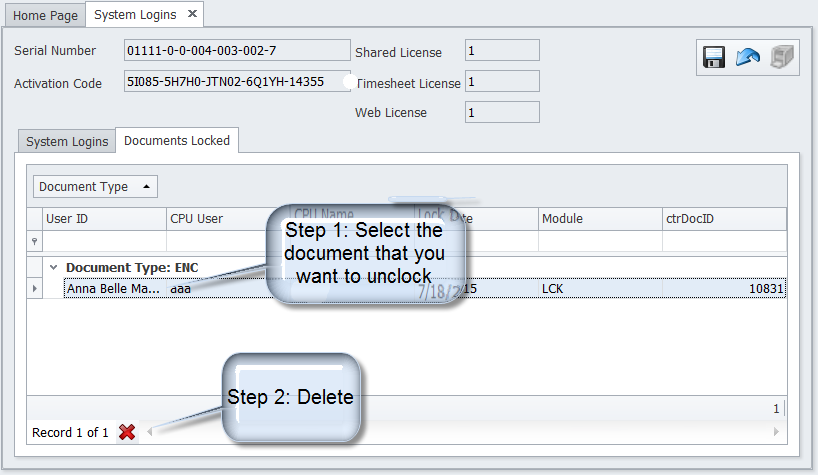Image resolution: width=818 pixels, height=475 pixels.
Task: Sort by the User ID column header
Action: [x=105, y=218]
